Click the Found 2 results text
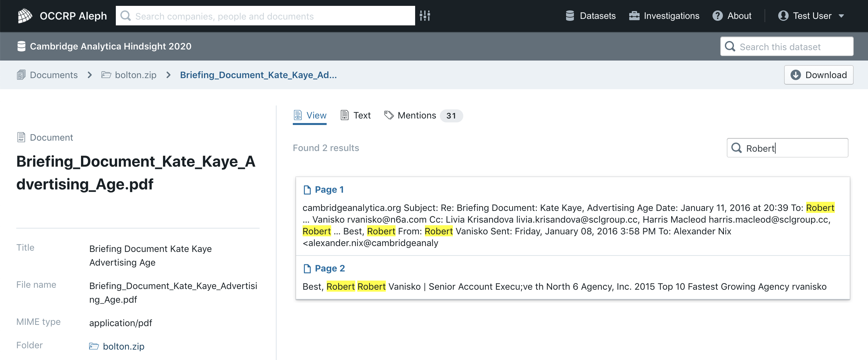Image resolution: width=868 pixels, height=360 pixels. pos(326,148)
